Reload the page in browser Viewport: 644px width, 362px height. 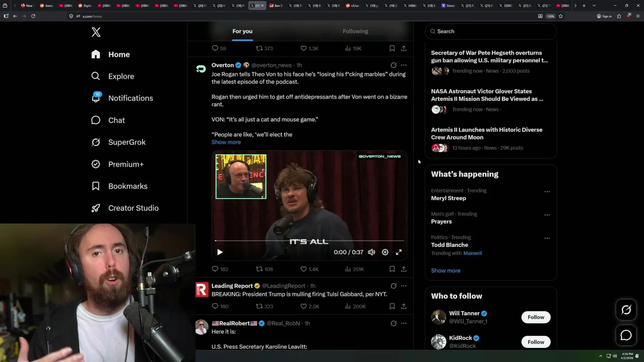(x=33, y=16)
